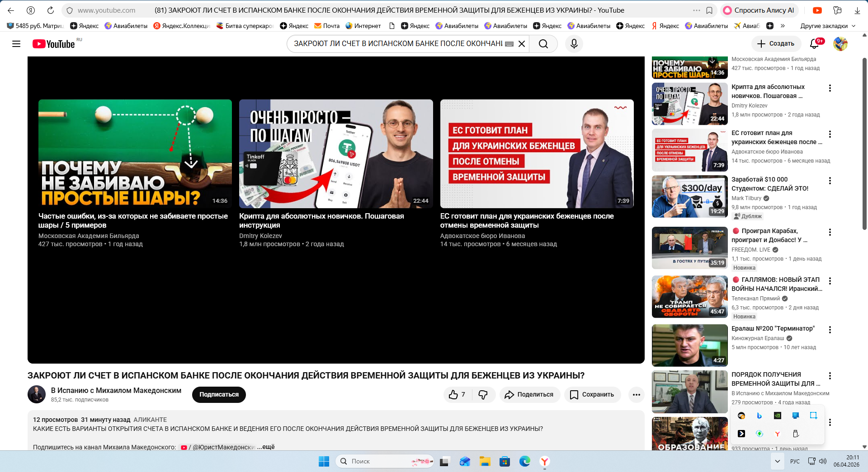
Task: Click the YouTube logo to go home
Action: tap(53, 44)
